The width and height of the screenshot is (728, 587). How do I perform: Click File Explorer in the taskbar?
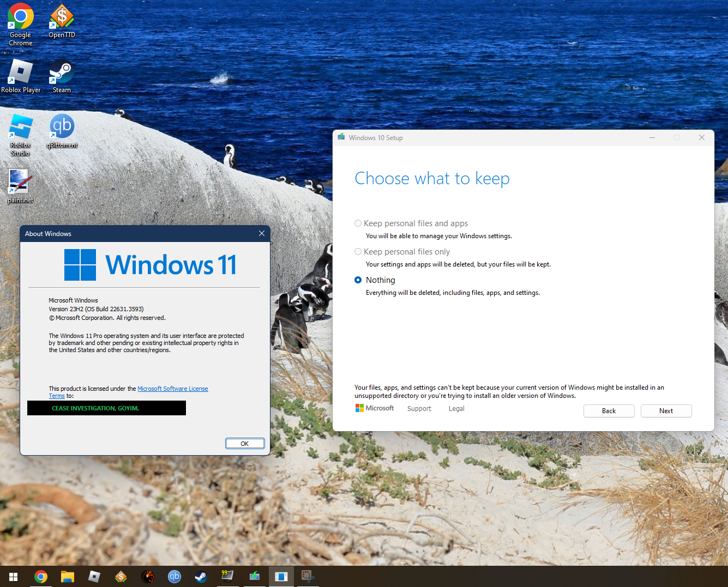coord(67,577)
